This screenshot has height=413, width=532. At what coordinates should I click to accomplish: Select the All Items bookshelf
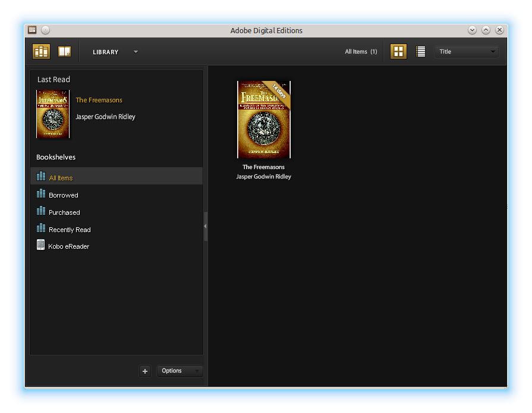61,178
